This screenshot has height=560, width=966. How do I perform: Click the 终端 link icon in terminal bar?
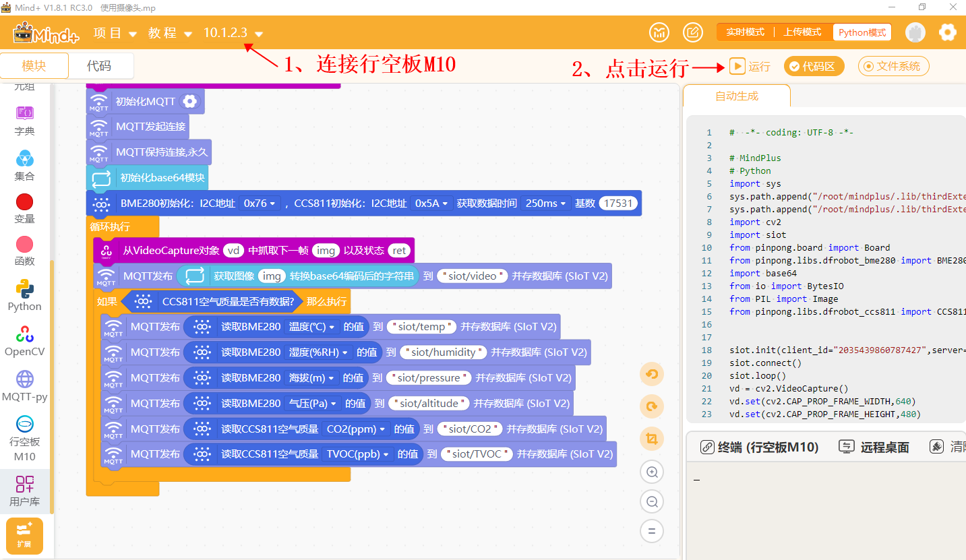pos(707,447)
